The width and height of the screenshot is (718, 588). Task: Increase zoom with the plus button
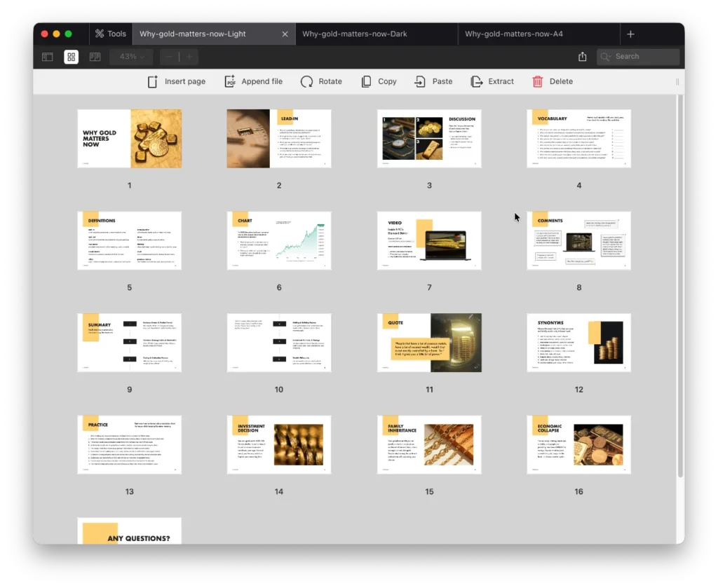tap(188, 56)
